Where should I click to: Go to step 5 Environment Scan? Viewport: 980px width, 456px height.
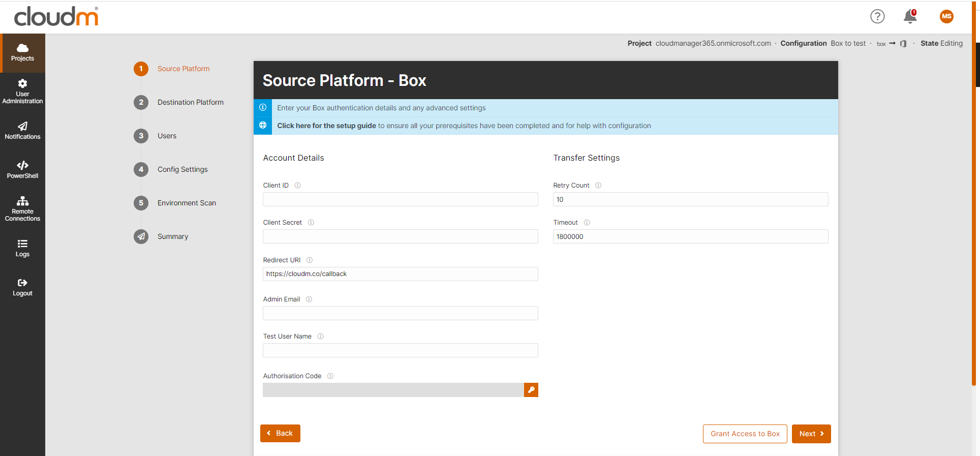pos(175,203)
